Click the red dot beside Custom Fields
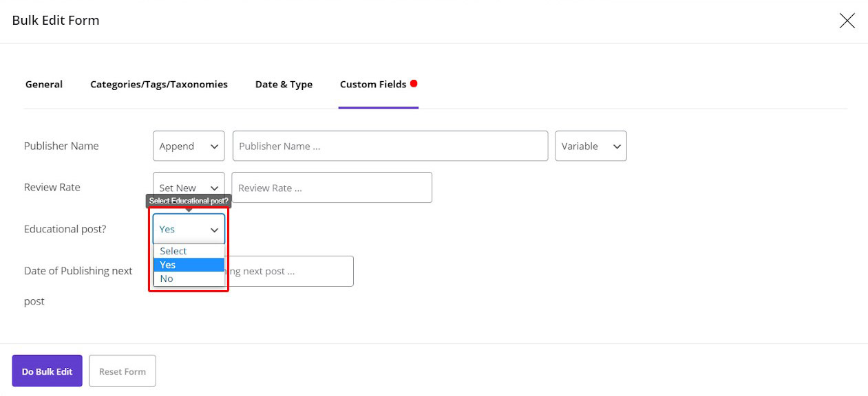This screenshot has height=396, width=868. 414,84
